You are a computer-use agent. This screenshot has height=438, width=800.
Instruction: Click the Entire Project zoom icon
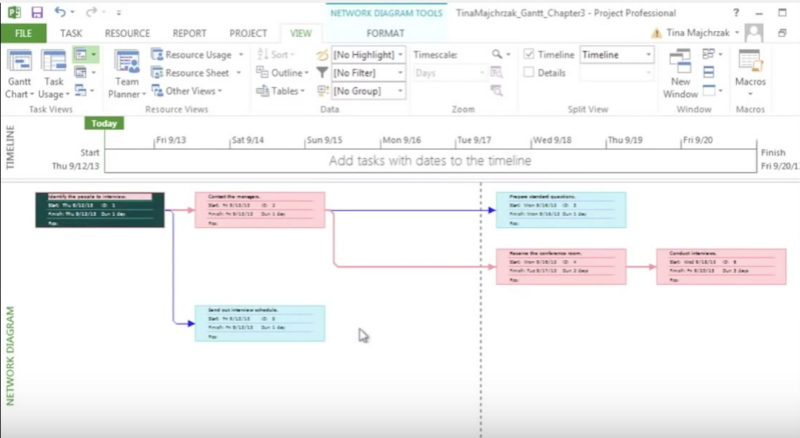pyautogui.click(x=496, y=72)
